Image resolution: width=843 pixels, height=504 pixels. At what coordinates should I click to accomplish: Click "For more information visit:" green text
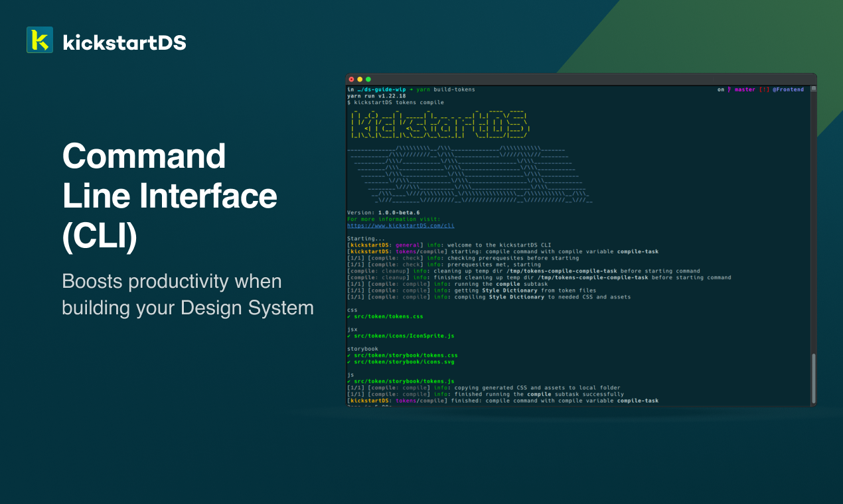click(394, 219)
